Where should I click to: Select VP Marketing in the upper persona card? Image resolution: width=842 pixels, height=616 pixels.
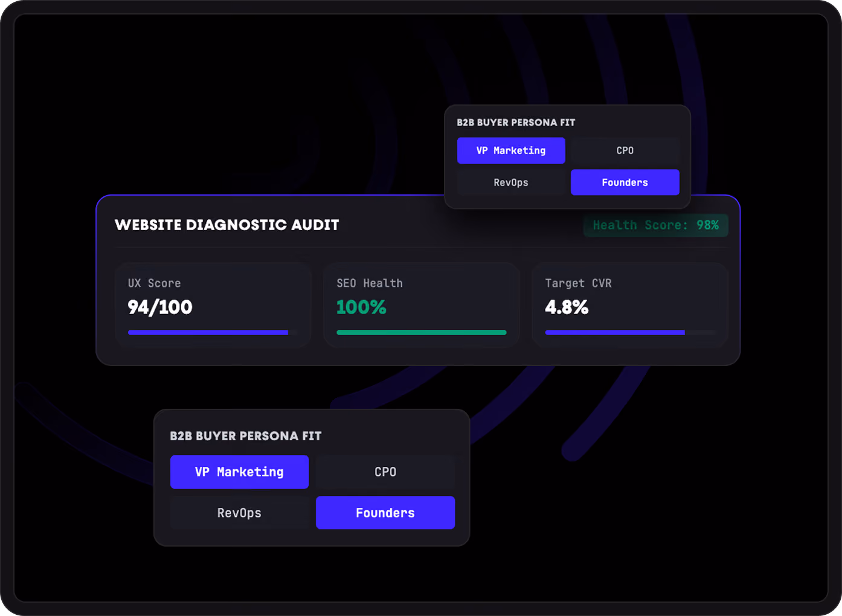tap(511, 150)
